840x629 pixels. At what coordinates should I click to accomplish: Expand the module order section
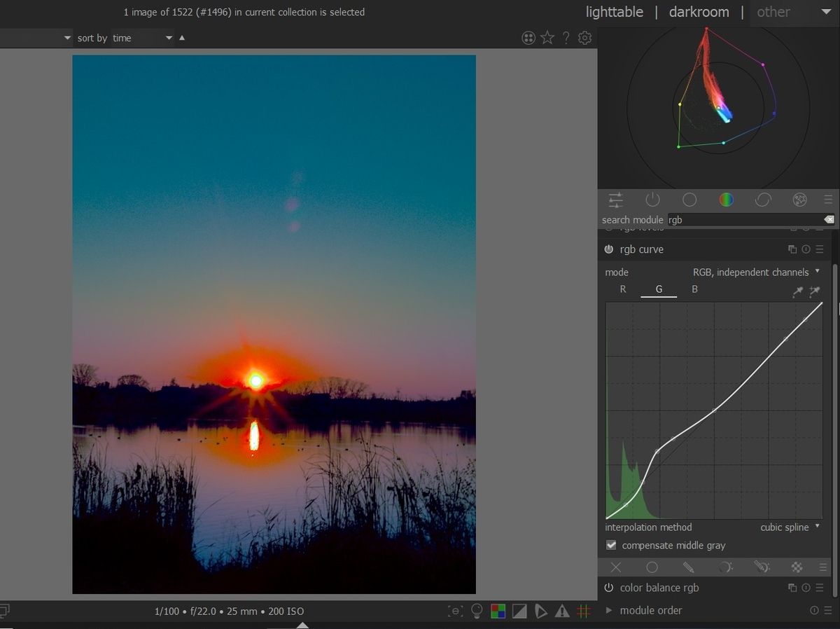608,610
